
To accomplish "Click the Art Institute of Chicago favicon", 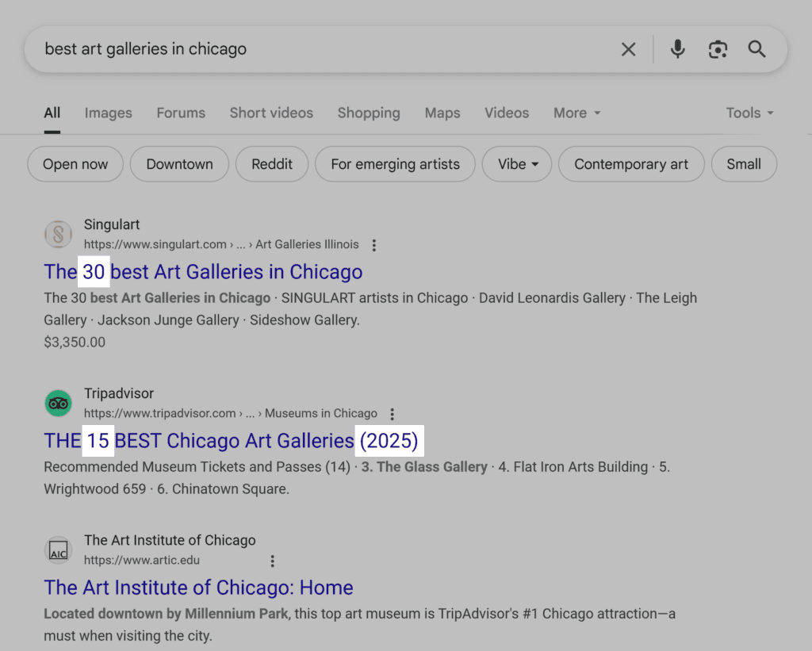I will (x=58, y=550).
